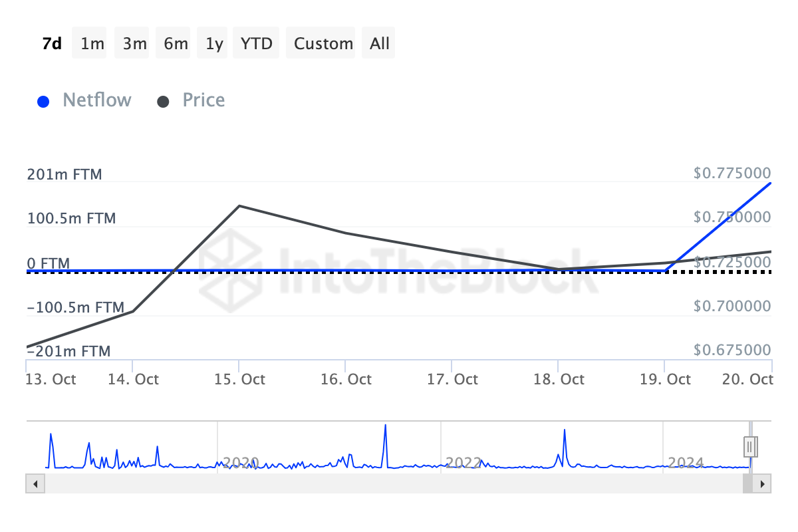Choose the 1y range option
Screen dimensions: 798x532
pos(214,44)
